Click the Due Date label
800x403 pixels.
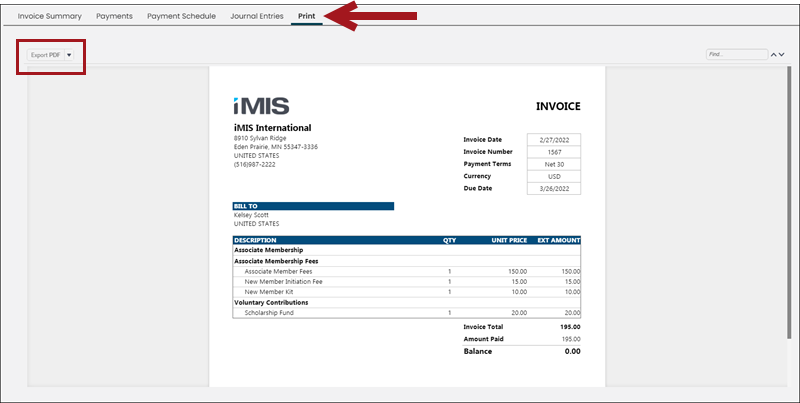(x=478, y=189)
